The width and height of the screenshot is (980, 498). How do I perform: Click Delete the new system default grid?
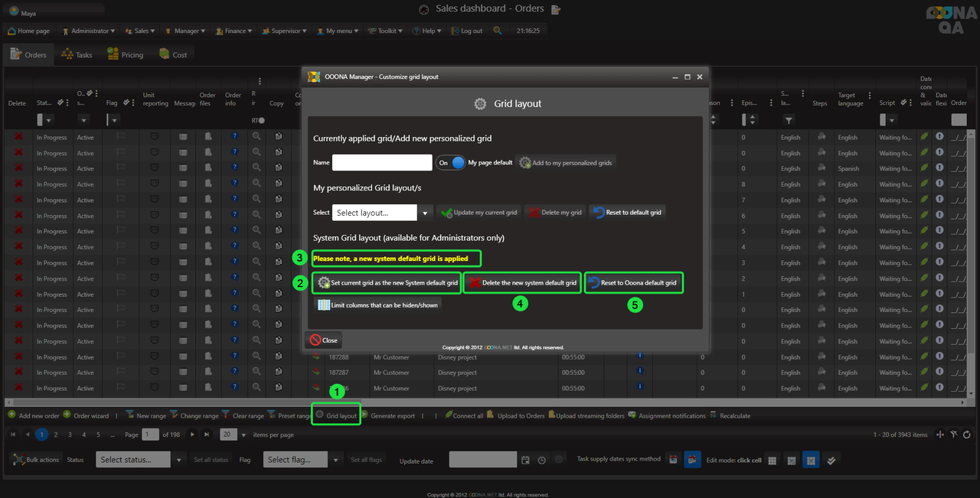(x=522, y=283)
